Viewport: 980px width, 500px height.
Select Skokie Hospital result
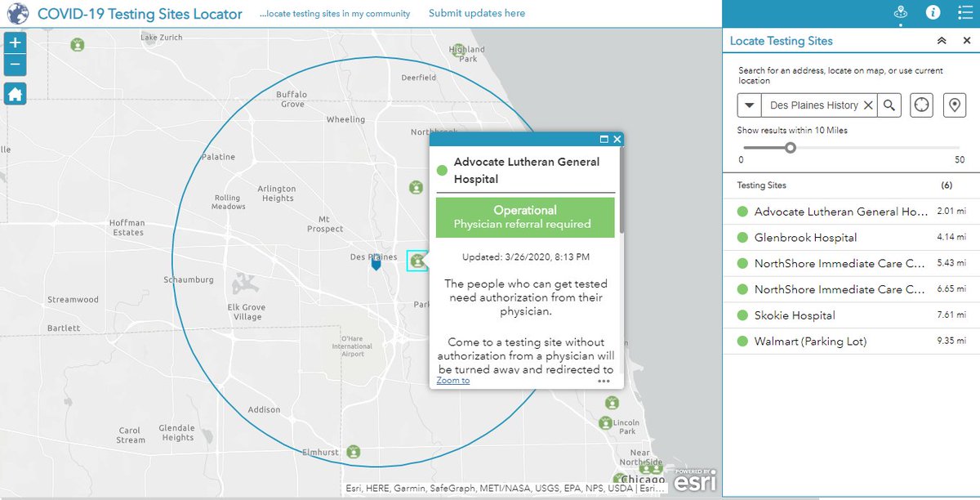pyautogui.click(x=851, y=315)
